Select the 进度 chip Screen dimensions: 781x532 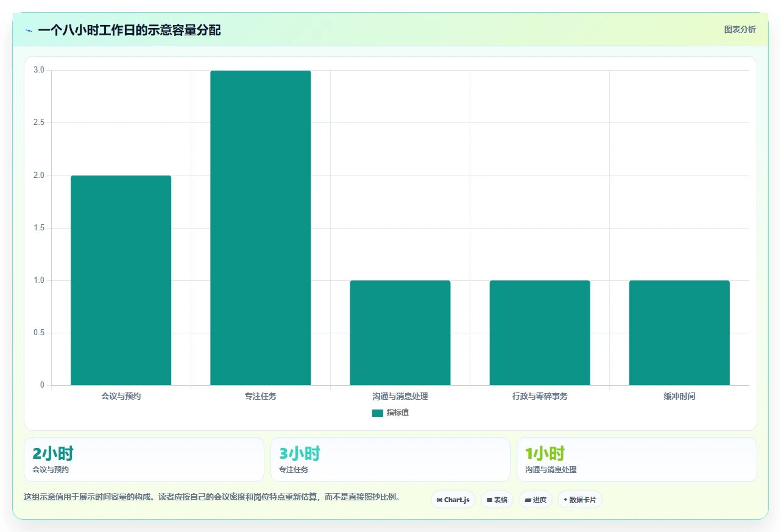[x=535, y=500]
